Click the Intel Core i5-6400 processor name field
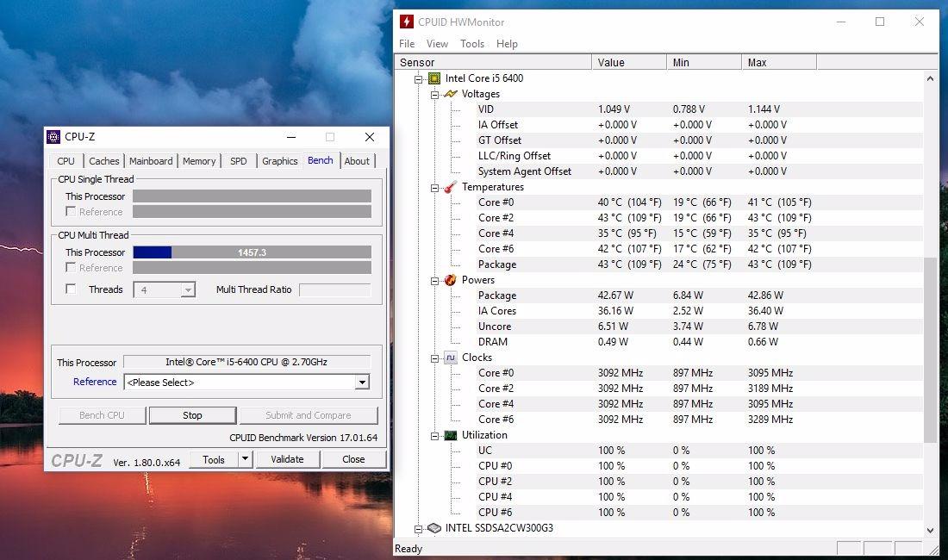This screenshot has height=560, width=948. pos(246,362)
